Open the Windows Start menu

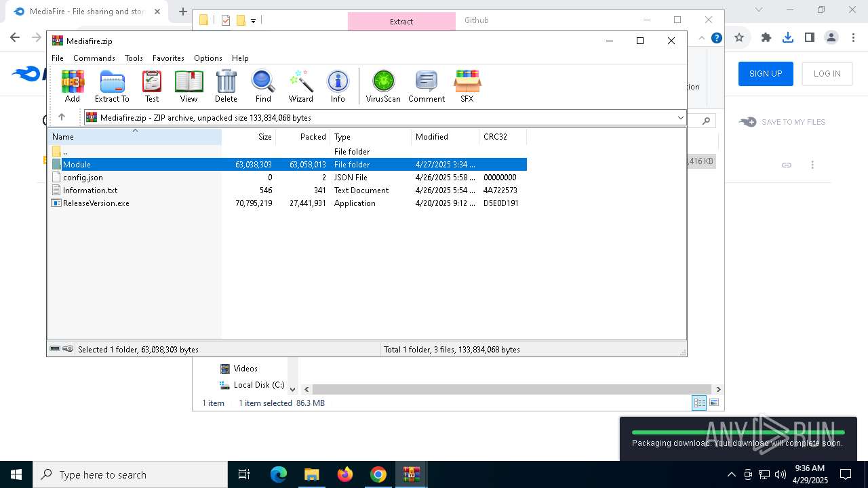tap(16, 474)
